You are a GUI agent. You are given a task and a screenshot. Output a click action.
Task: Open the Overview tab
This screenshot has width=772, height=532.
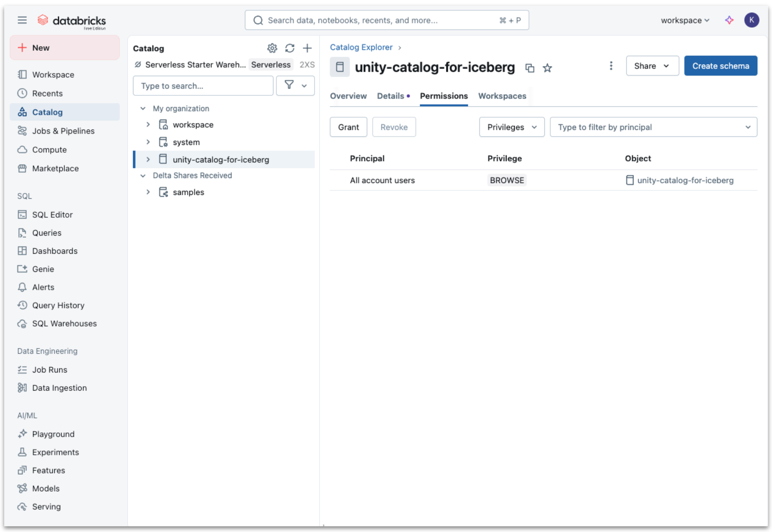point(348,96)
